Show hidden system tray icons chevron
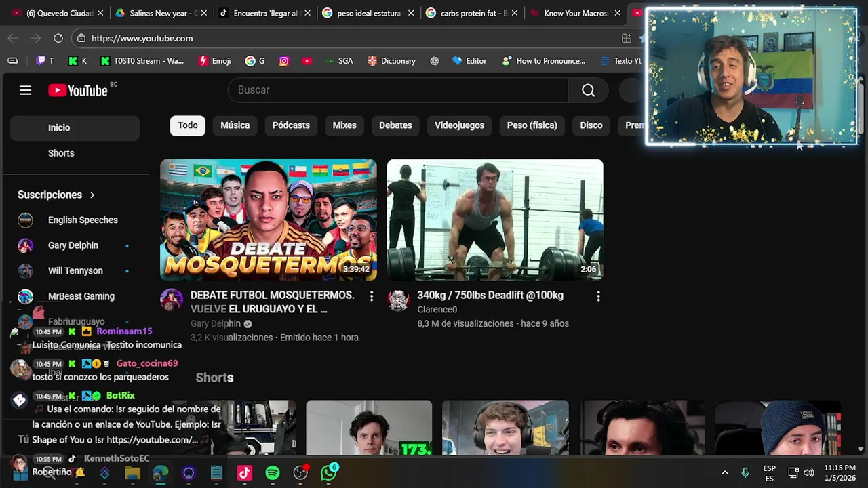This screenshot has width=868, height=488. (724, 472)
